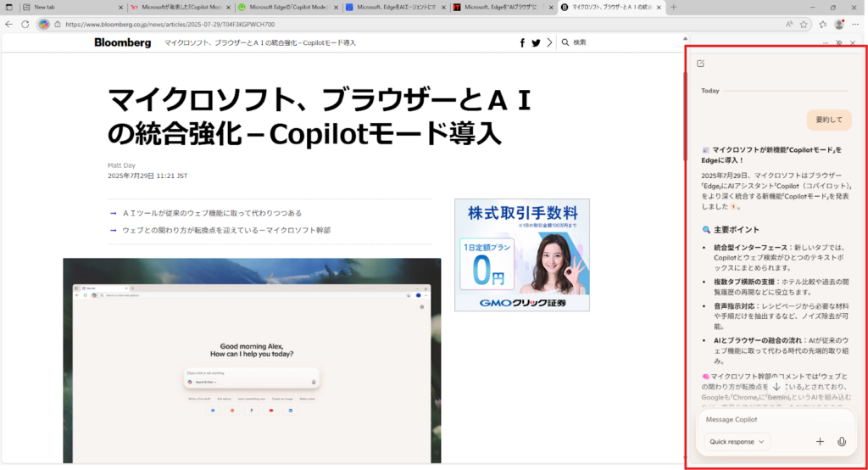868x470 pixels.
Task: Close the 'Microsoft EdgeのCopilot Mode' tab
Action: 336,7
